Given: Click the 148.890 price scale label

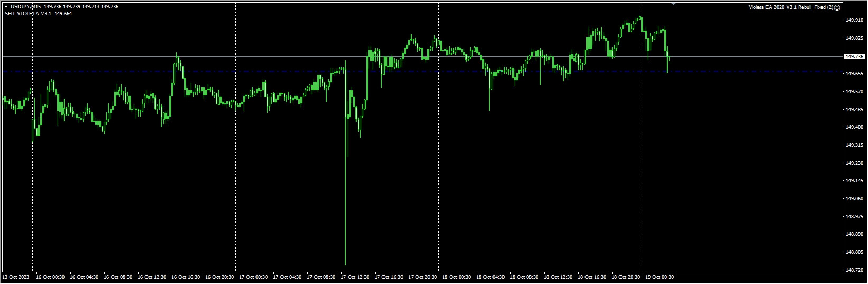Looking at the screenshot, I should click(855, 234).
